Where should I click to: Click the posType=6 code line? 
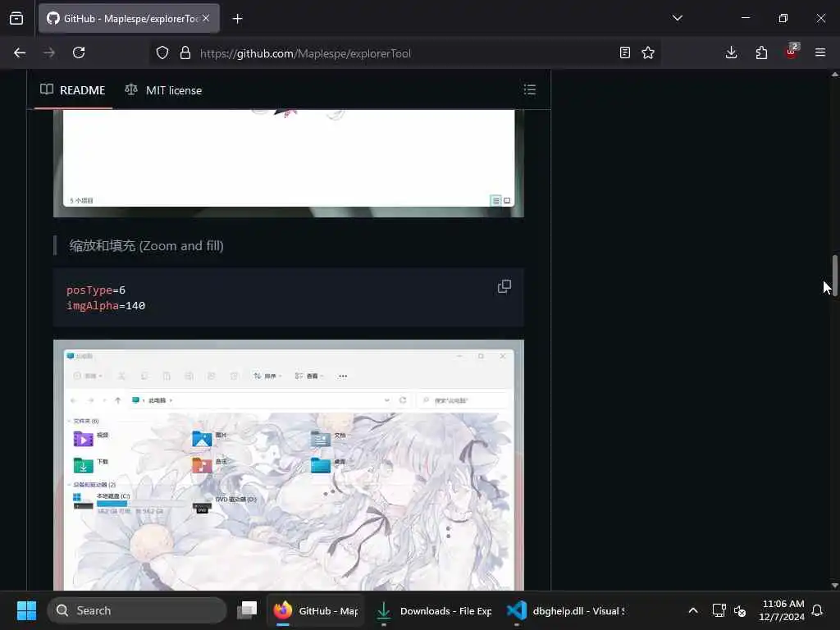[x=96, y=290]
